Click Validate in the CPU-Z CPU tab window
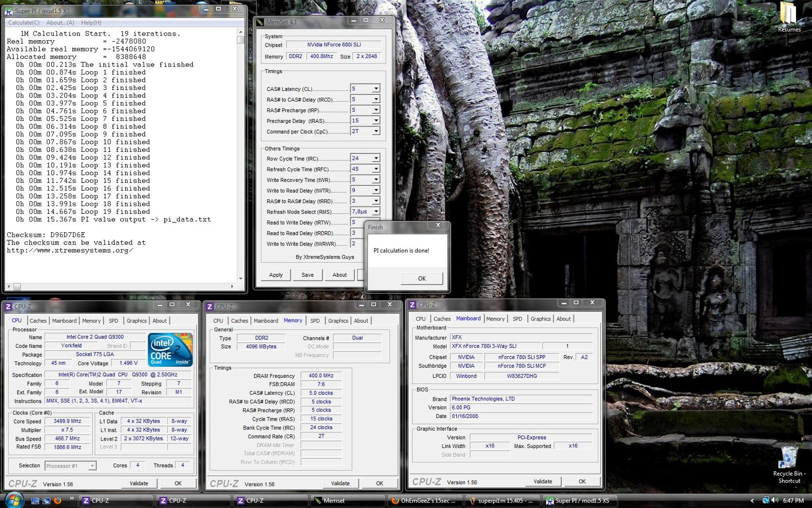 139,483
